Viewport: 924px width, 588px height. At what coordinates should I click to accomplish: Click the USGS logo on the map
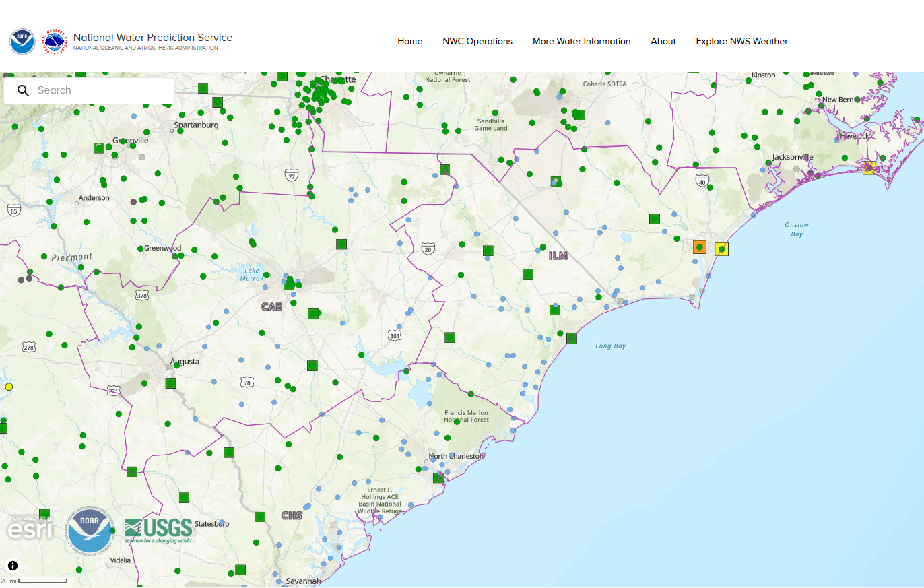[x=158, y=531]
